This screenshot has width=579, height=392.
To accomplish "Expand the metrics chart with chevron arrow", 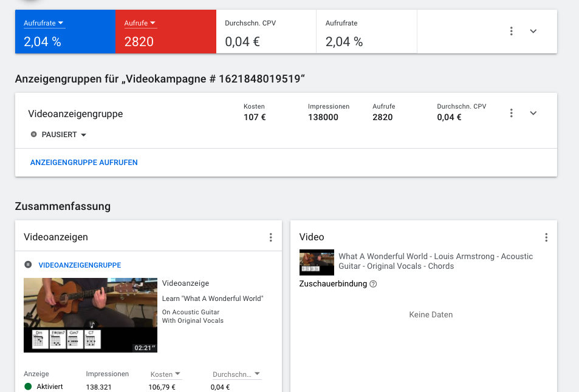I will (533, 31).
